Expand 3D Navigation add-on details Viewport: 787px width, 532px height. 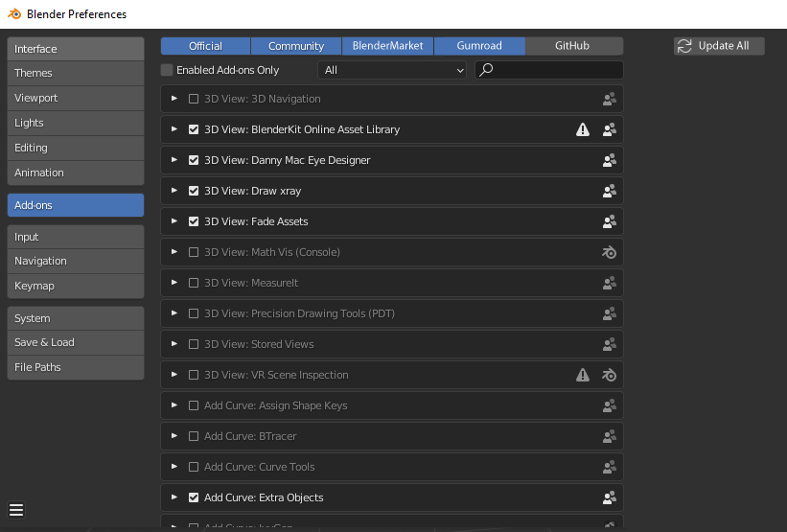(174, 99)
